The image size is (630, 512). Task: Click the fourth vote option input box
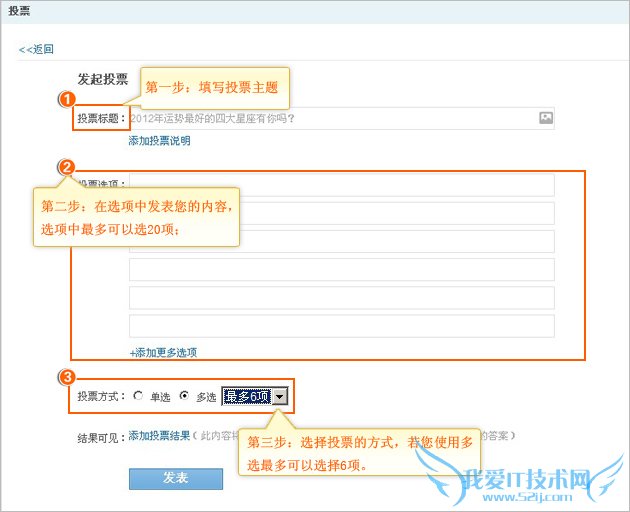[342, 270]
